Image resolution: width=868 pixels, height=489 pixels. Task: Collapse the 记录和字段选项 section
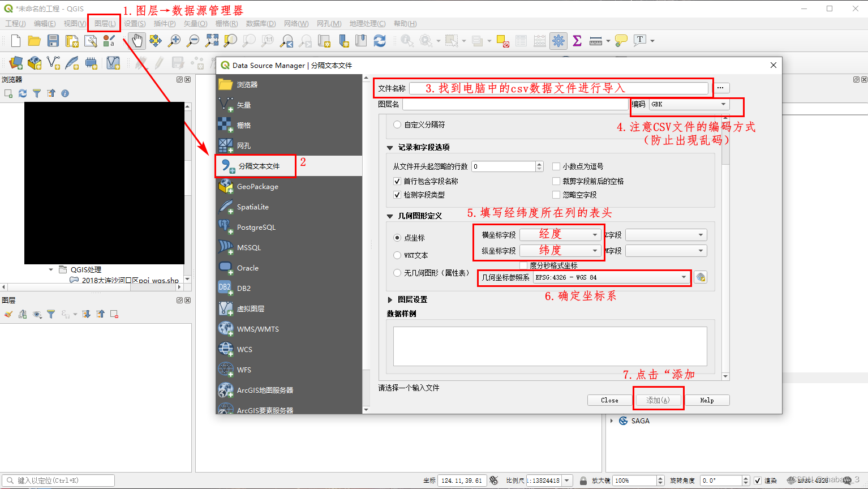[390, 148]
